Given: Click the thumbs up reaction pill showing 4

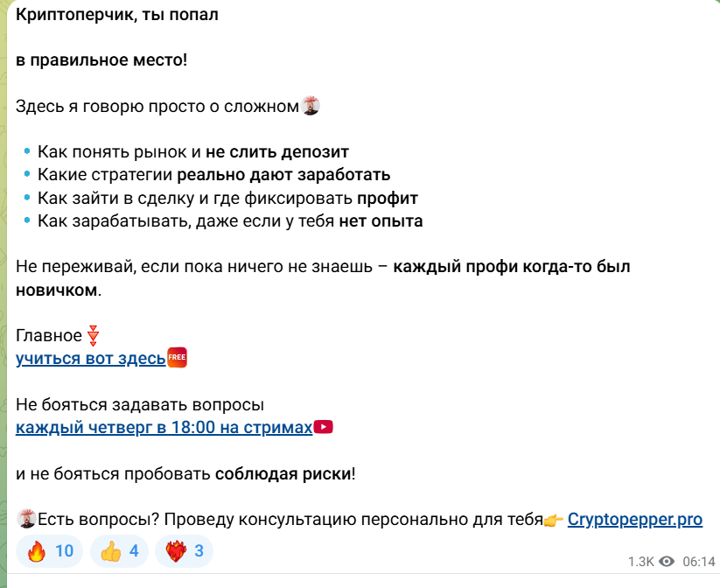Looking at the screenshot, I should pyautogui.click(x=118, y=551).
